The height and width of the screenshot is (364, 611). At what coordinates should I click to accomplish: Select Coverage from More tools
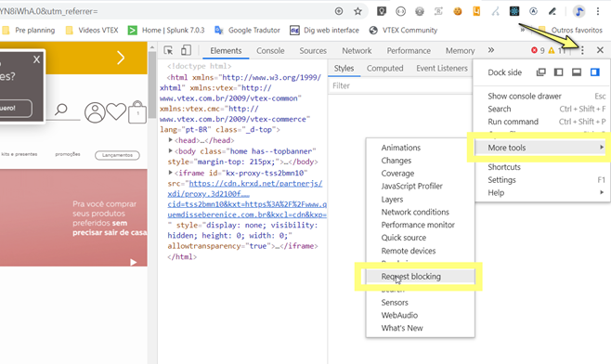[x=420, y=173]
